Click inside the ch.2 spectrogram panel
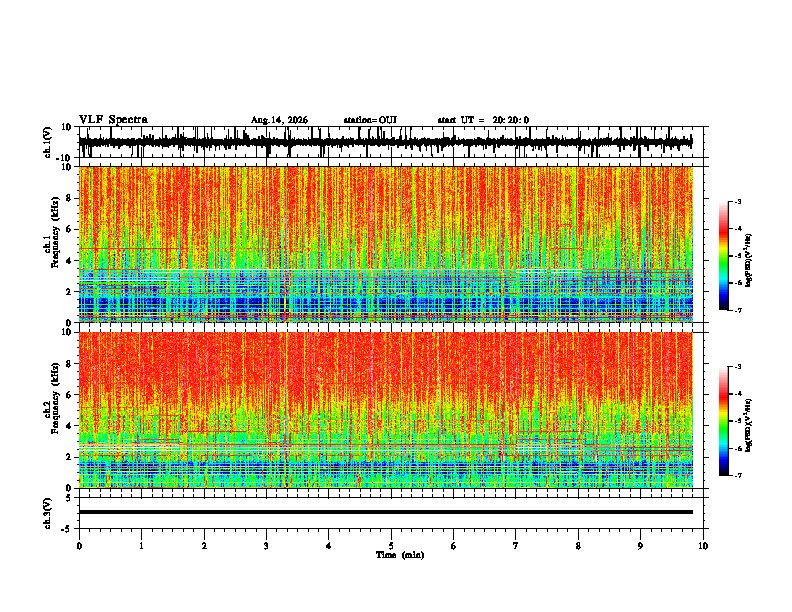 point(386,410)
